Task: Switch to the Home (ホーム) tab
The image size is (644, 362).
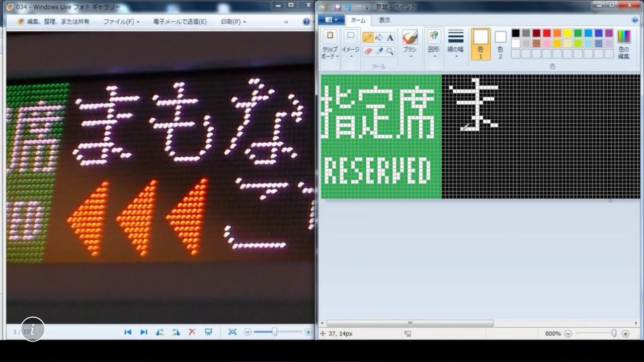Action: click(358, 20)
